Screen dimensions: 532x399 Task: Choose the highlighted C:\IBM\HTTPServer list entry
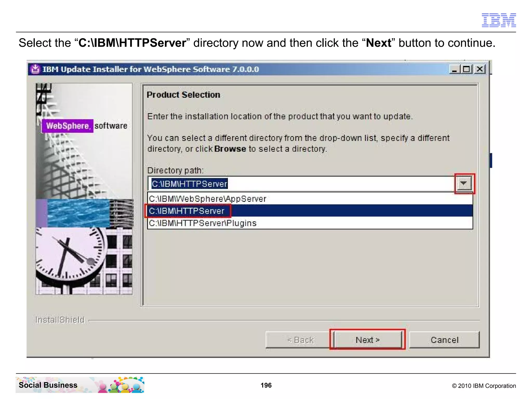[310, 211]
